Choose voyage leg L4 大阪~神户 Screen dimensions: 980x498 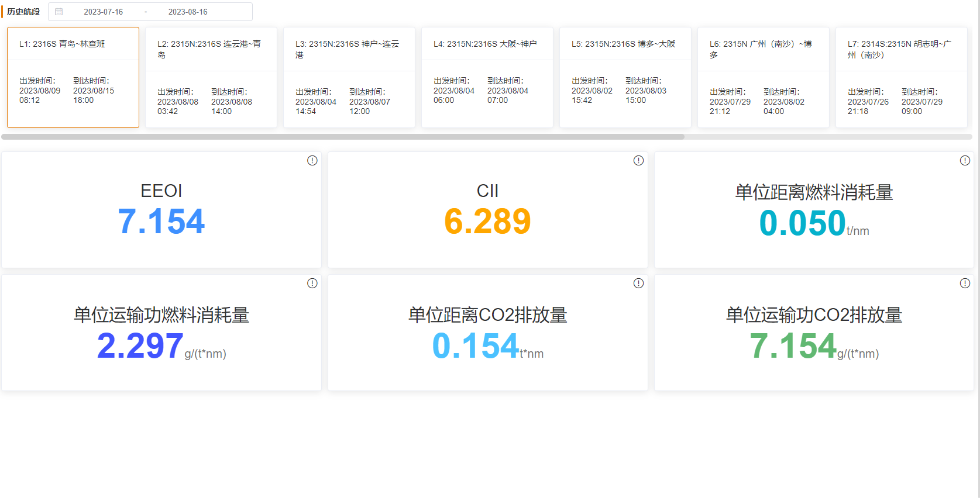coord(487,77)
